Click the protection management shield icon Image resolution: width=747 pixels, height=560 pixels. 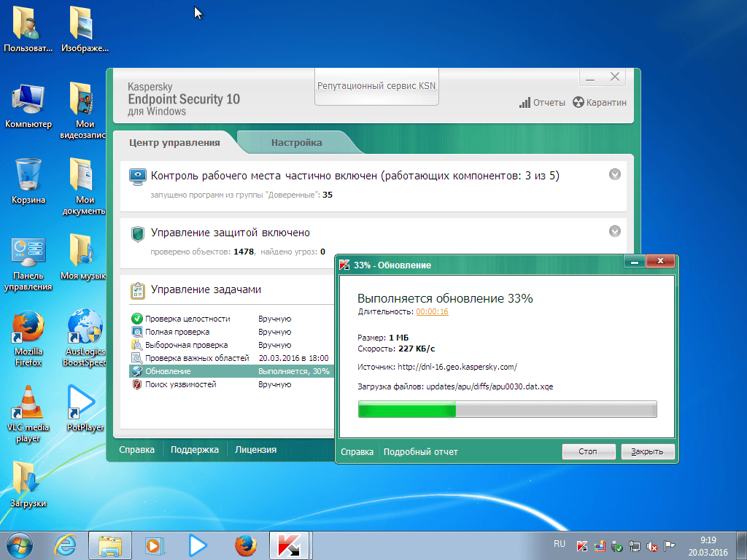pyautogui.click(x=138, y=234)
